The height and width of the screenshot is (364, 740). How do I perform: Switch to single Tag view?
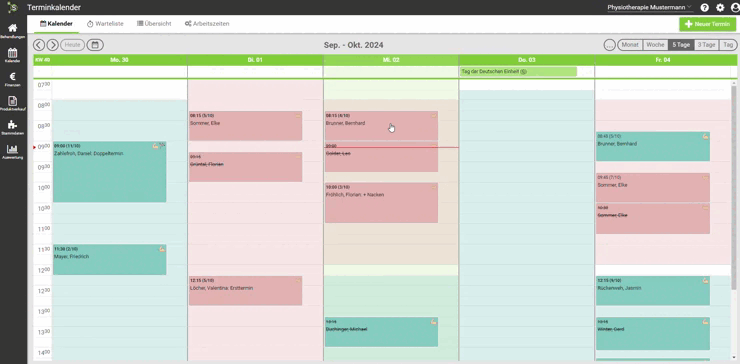728,45
